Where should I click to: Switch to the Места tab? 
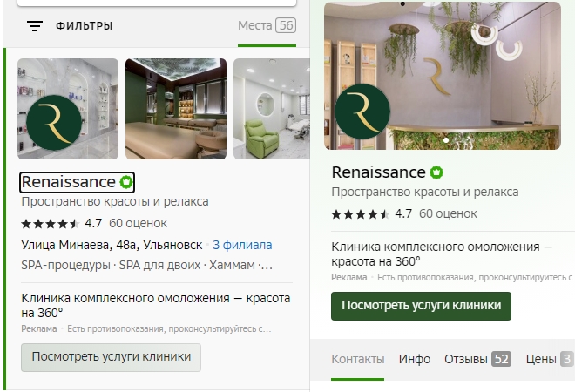pyautogui.click(x=267, y=25)
